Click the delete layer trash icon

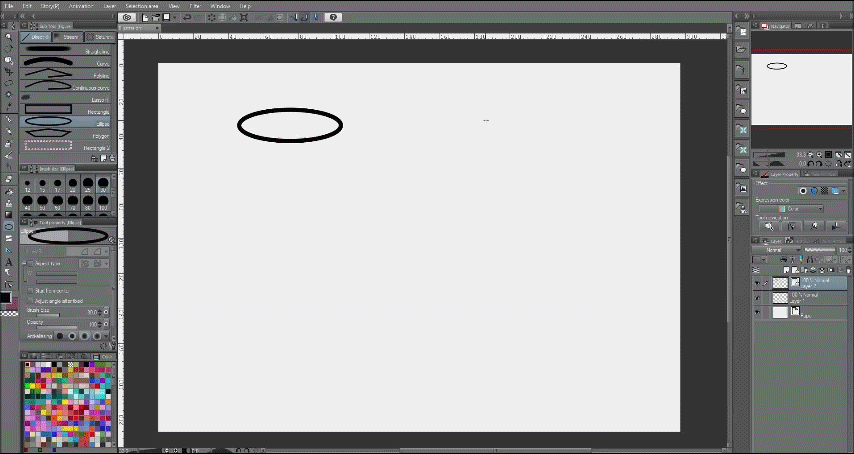click(849, 270)
